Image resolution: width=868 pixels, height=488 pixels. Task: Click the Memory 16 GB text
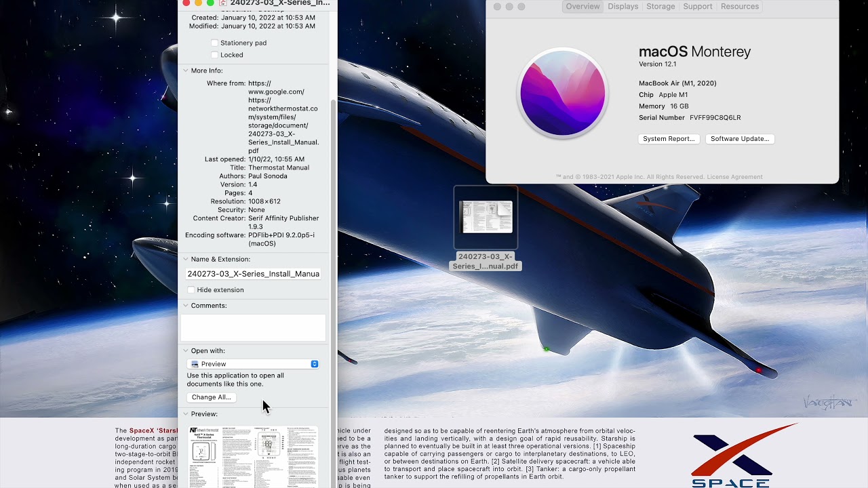664,106
